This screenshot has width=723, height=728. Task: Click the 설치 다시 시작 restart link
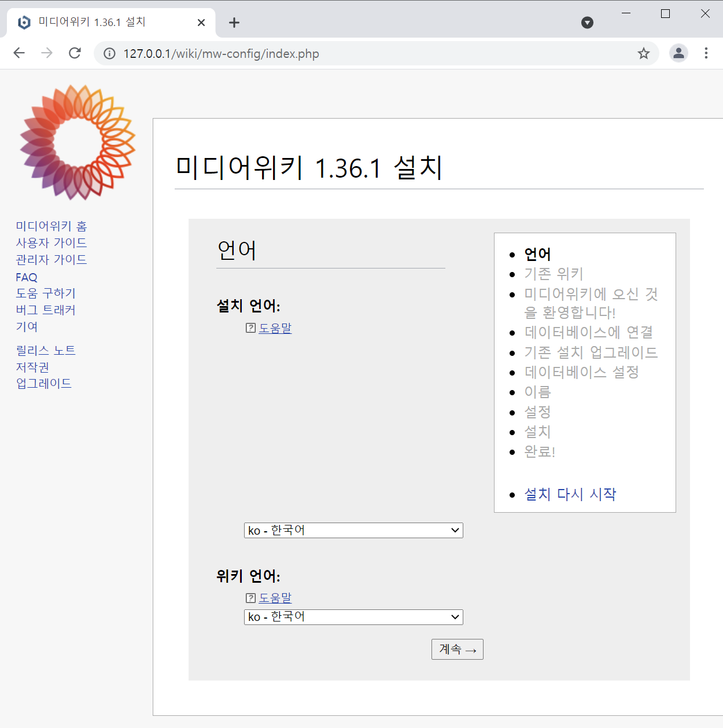(x=570, y=494)
